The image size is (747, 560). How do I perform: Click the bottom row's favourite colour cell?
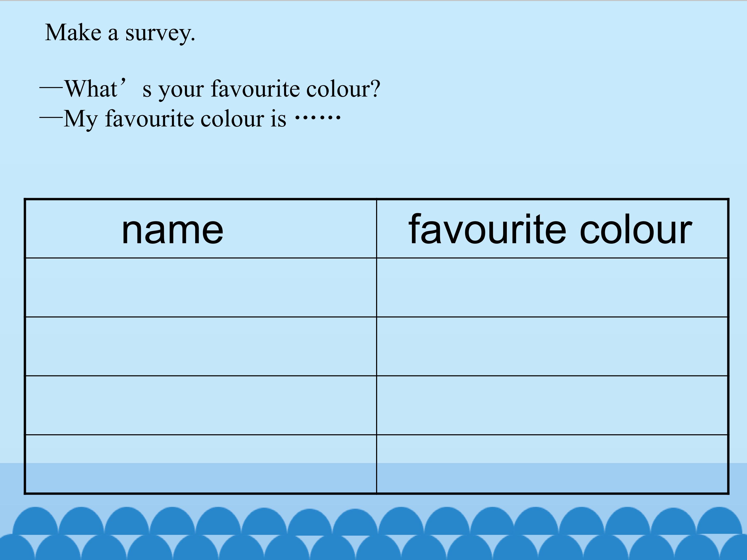click(552, 464)
